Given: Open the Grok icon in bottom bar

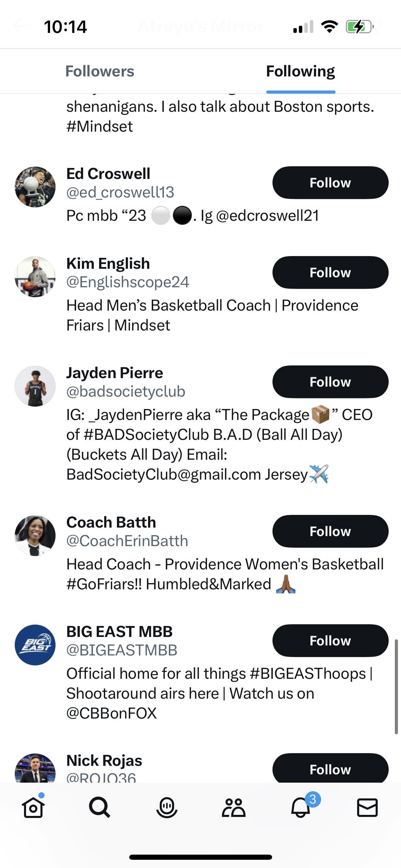Looking at the screenshot, I should coord(167,808).
